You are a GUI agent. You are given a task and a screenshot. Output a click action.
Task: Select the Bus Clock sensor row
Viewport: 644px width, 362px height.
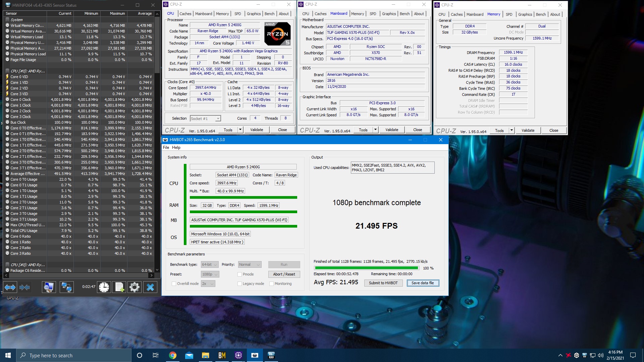79,122
